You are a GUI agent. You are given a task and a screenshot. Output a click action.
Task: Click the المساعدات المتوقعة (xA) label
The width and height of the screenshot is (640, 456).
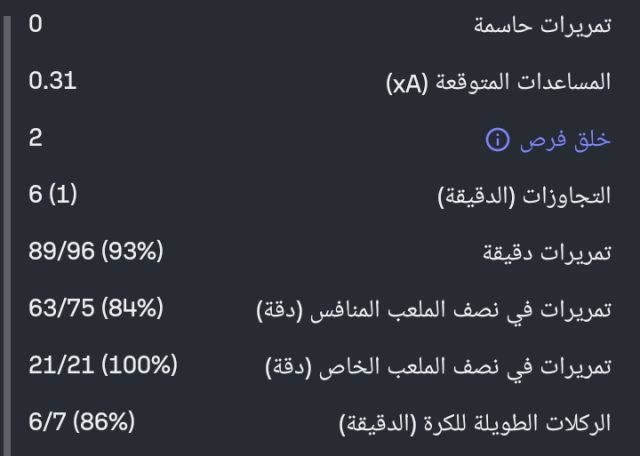point(497,82)
